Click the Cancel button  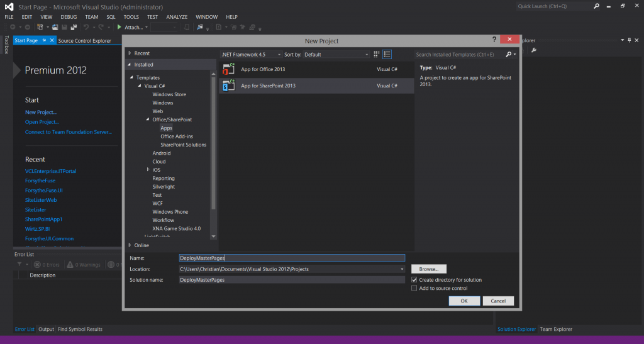pyautogui.click(x=498, y=301)
